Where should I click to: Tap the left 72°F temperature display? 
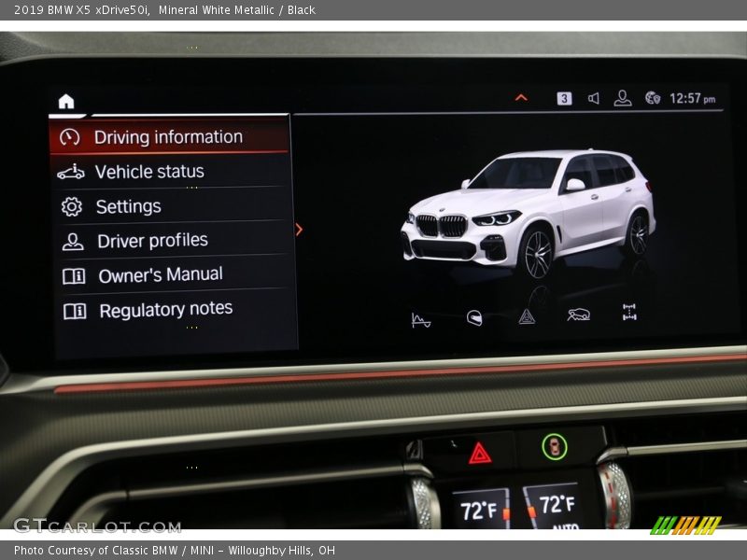[480, 510]
